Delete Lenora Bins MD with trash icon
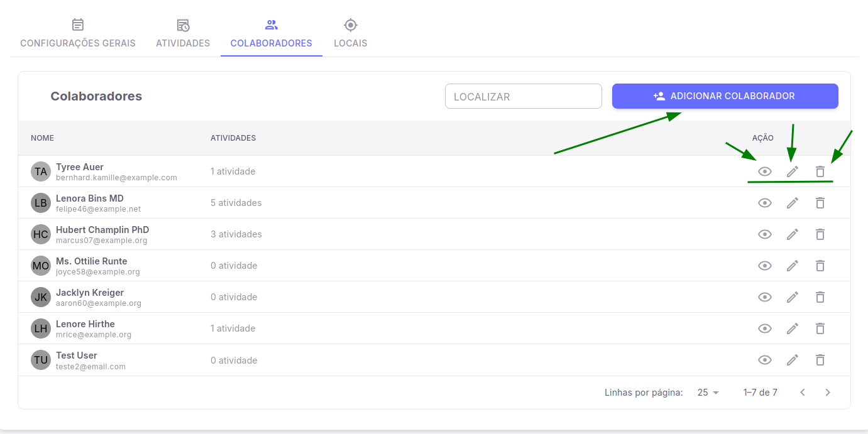This screenshot has height=434, width=868. [820, 203]
